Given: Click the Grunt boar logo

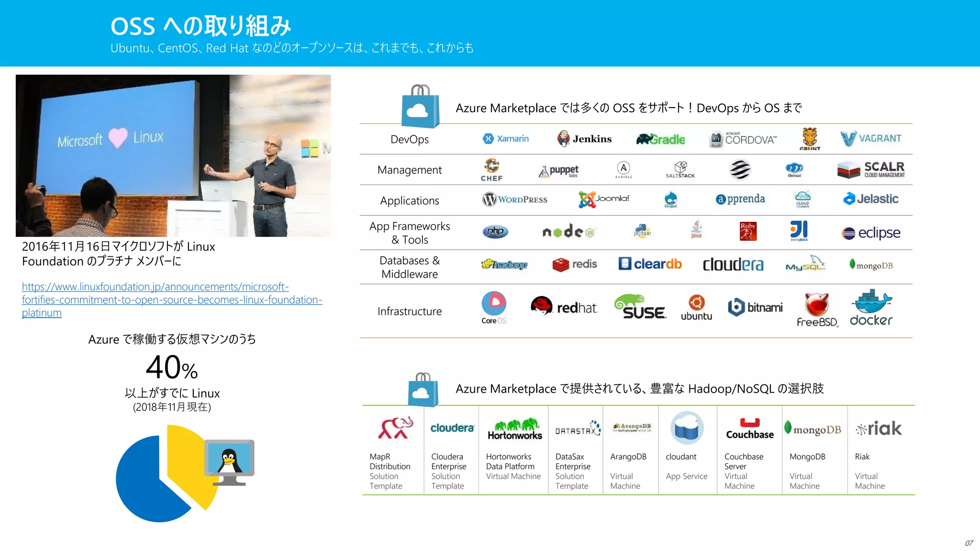Looking at the screenshot, I should click(x=810, y=139).
